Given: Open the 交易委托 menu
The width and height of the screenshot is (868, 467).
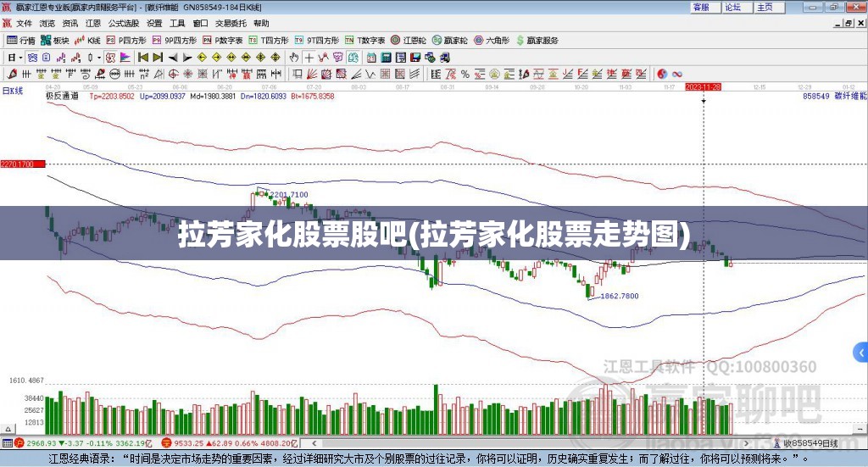Looking at the screenshot, I should point(231,23).
